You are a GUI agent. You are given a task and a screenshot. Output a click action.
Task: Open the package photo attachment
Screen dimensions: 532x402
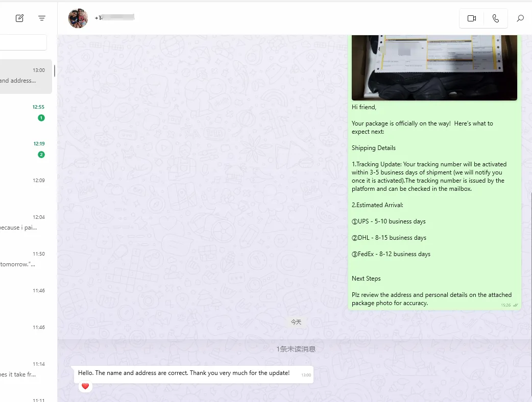[x=434, y=68]
